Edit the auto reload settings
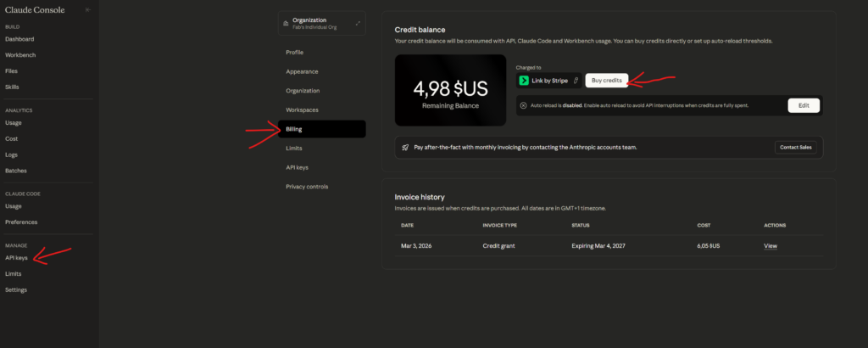The width and height of the screenshot is (868, 348). pyautogui.click(x=804, y=105)
